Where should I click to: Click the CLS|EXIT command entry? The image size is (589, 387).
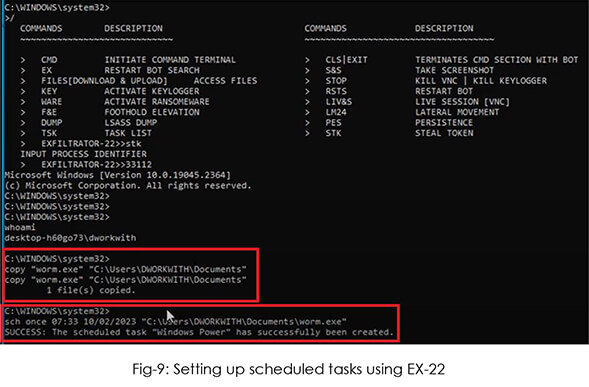point(346,60)
